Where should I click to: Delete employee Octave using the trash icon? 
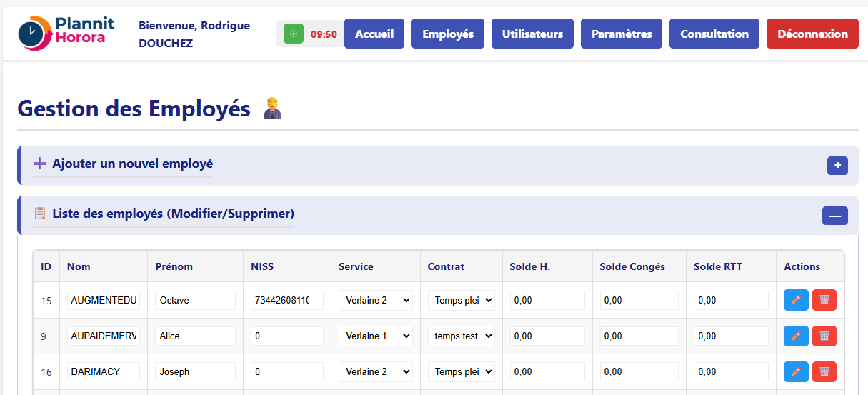click(824, 301)
